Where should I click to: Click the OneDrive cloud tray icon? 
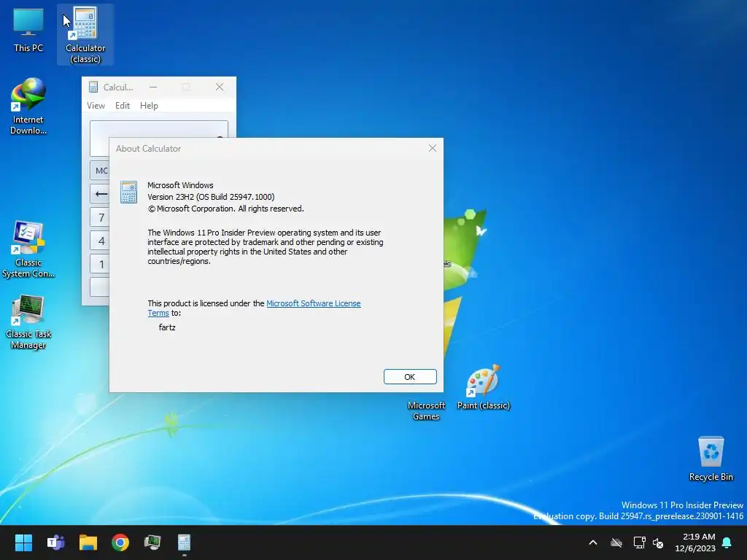[616, 542]
